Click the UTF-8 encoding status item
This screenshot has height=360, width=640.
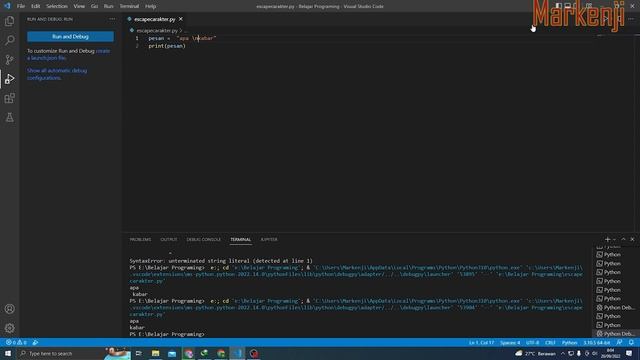[532, 342]
